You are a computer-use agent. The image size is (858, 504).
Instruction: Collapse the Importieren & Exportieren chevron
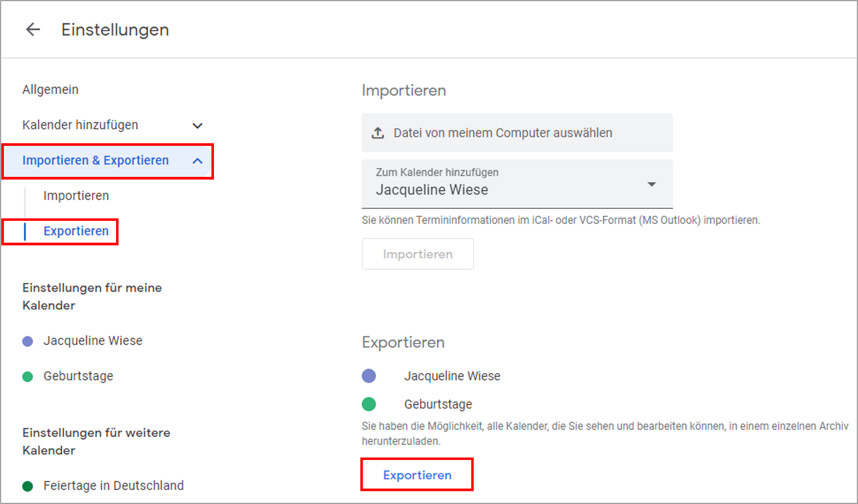pyautogui.click(x=197, y=161)
